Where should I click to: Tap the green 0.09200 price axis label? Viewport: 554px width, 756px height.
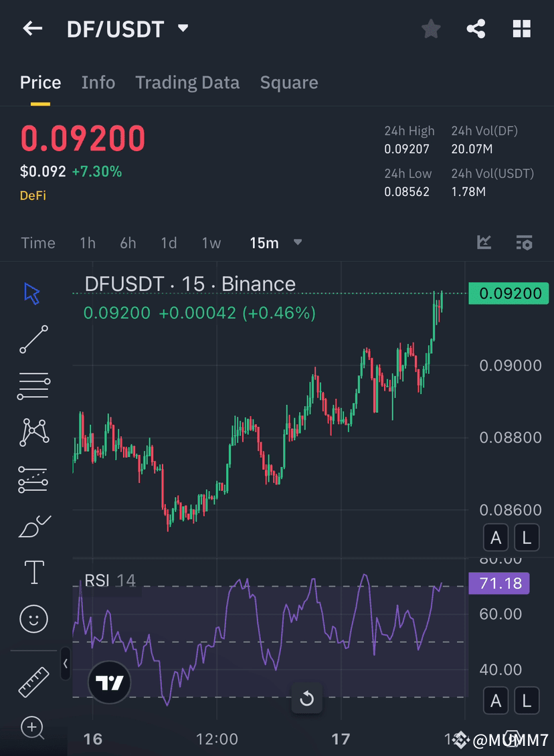[509, 293]
